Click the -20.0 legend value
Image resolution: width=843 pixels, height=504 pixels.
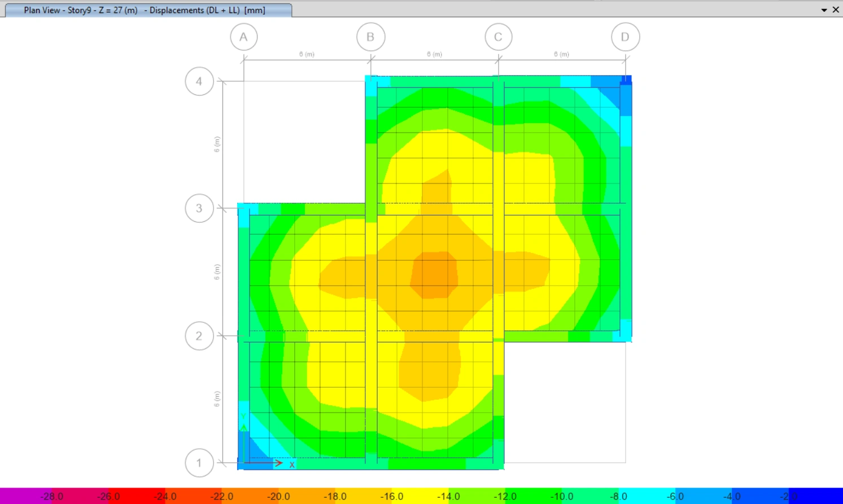(278, 497)
